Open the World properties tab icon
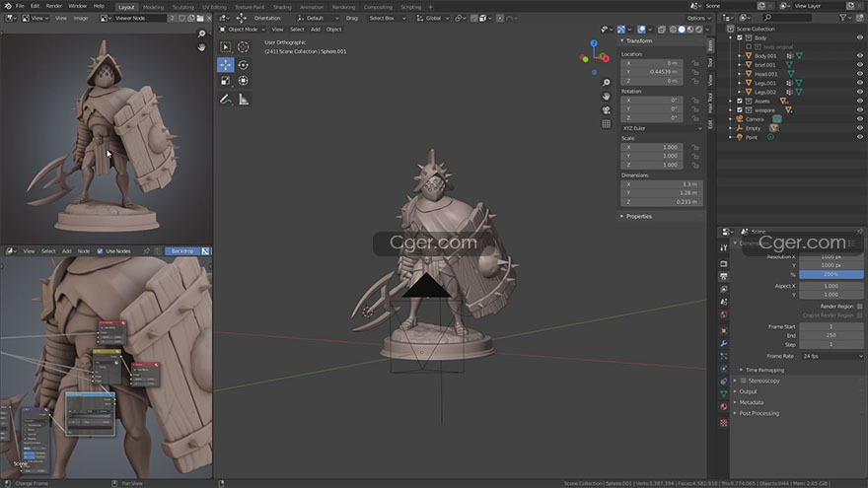The height and width of the screenshot is (488, 868). [x=724, y=314]
